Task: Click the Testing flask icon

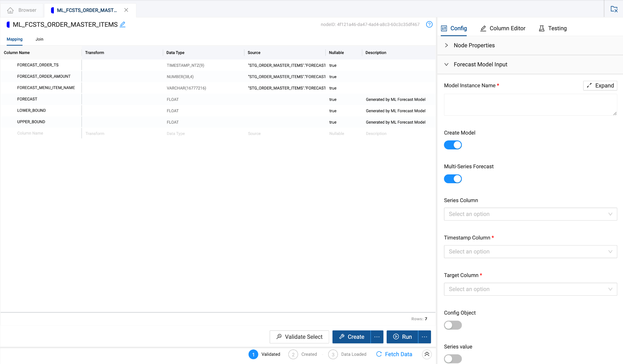Action: click(x=541, y=28)
